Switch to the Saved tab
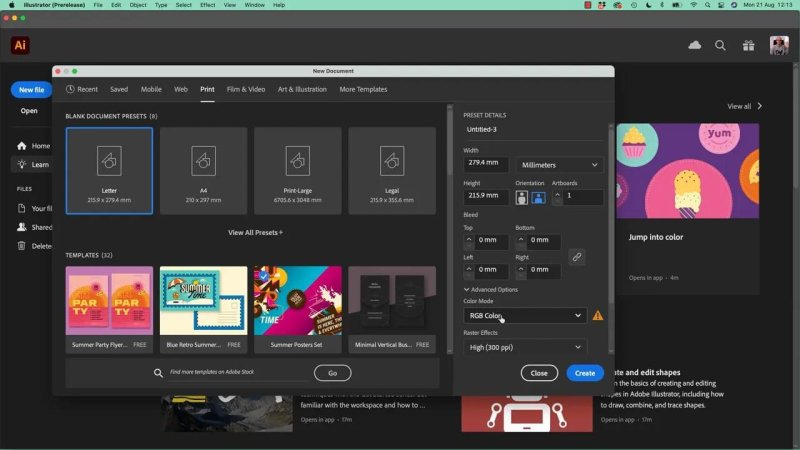The image size is (800, 450). [119, 89]
